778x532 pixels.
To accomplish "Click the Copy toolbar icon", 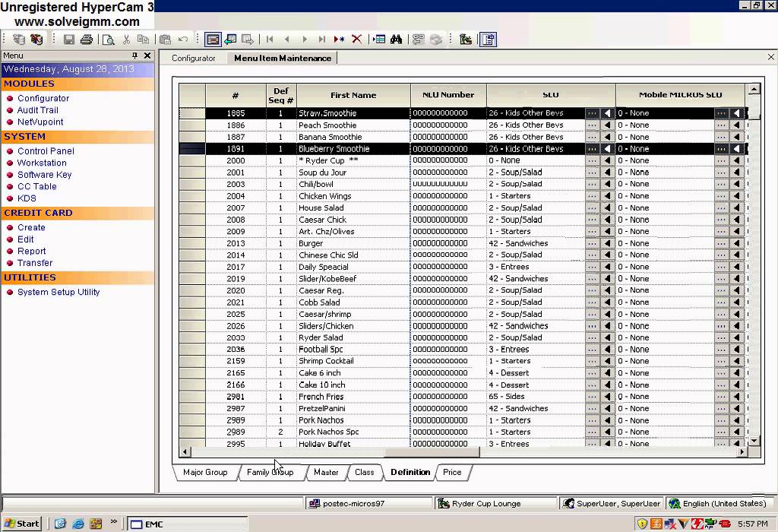I will [x=143, y=40].
